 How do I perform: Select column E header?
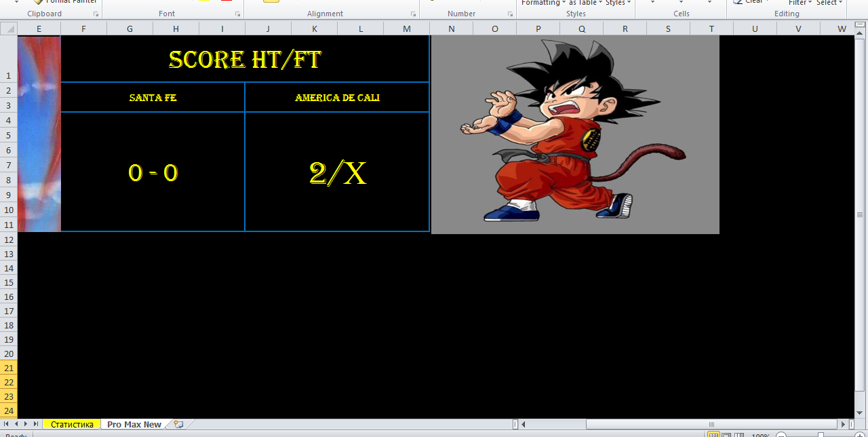click(x=39, y=28)
